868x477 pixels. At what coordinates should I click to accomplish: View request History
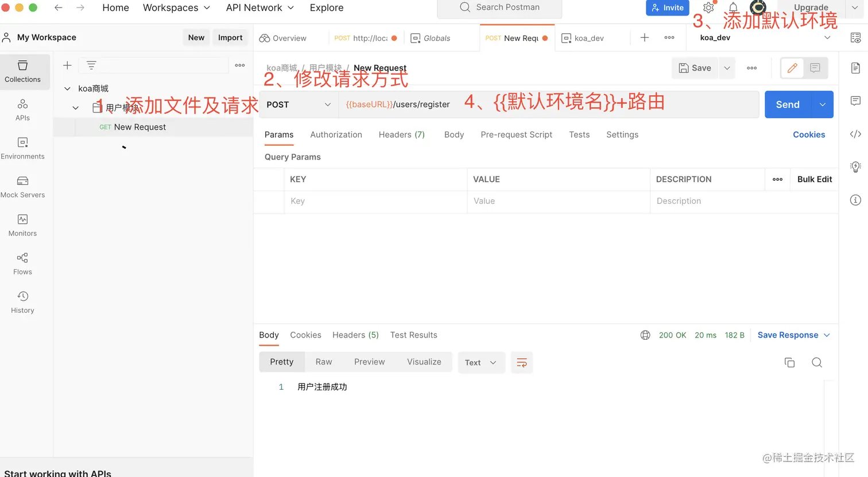(x=22, y=302)
